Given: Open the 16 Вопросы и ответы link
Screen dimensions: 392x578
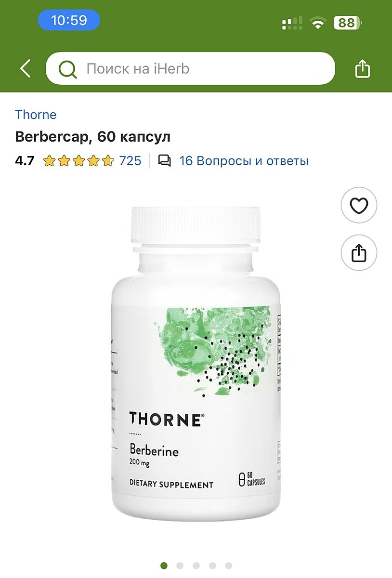Looking at the screenshot, I should (244, 160).
